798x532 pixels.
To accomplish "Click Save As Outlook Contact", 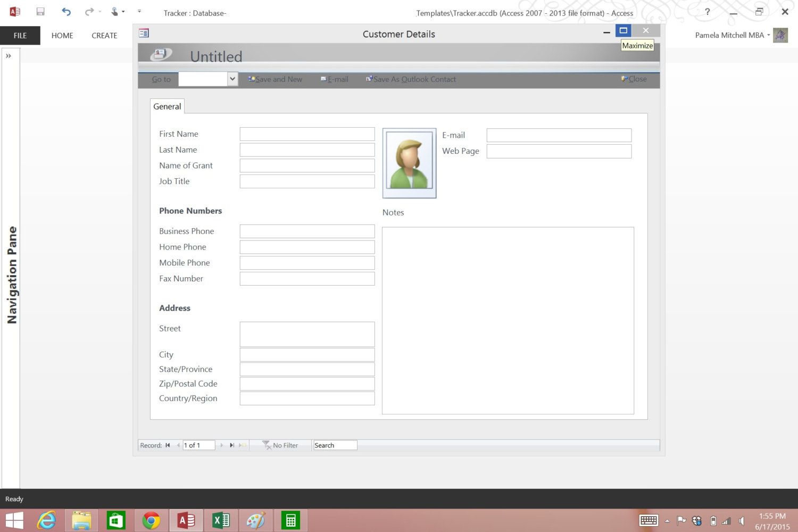I will [411, 79].
